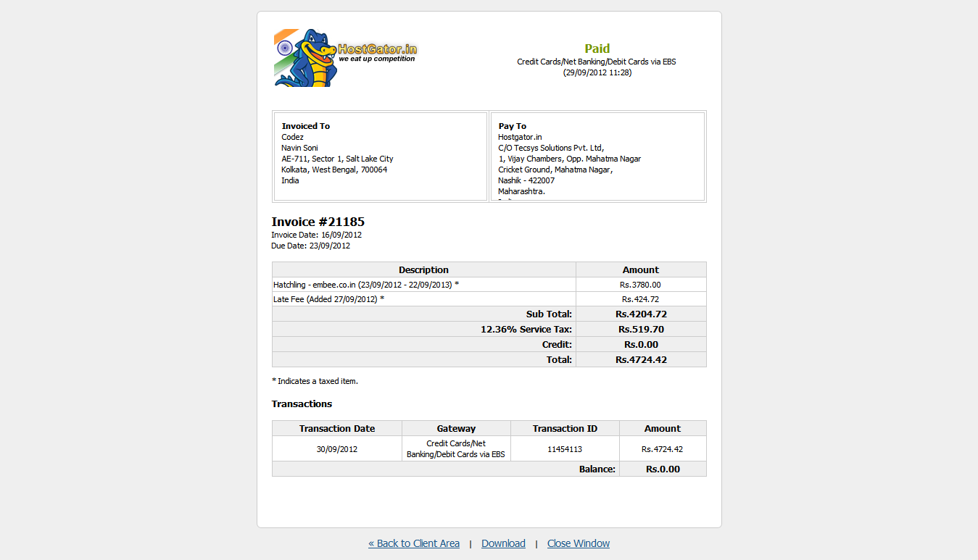This screenshot has height=560, width=978.
Task: Go back to the Client Area
Action: (414, 543)
